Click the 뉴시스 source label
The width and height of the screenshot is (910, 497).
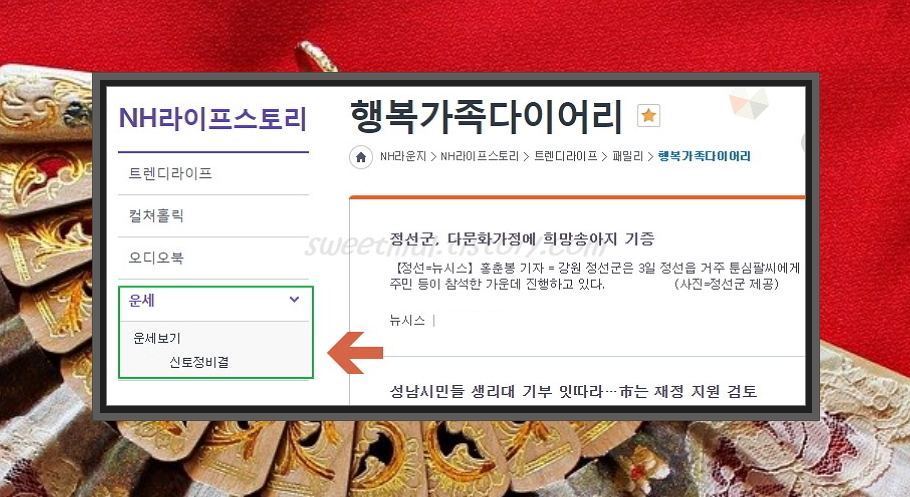407,320
